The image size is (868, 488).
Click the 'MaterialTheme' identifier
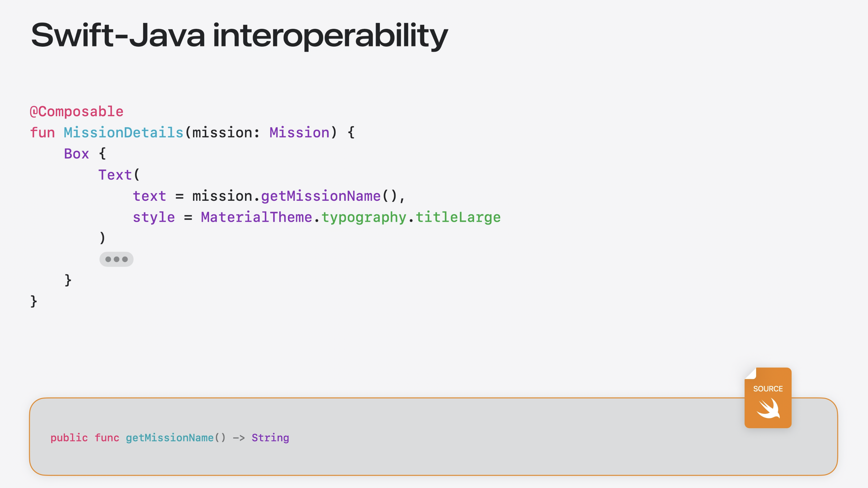click(256, 217)
